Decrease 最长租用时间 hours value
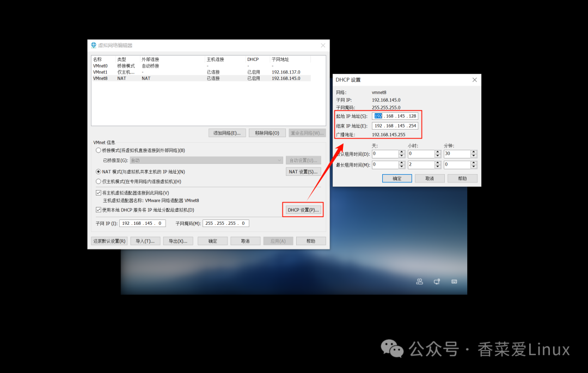Screen dimensions: 588x373 coord(438,167)
